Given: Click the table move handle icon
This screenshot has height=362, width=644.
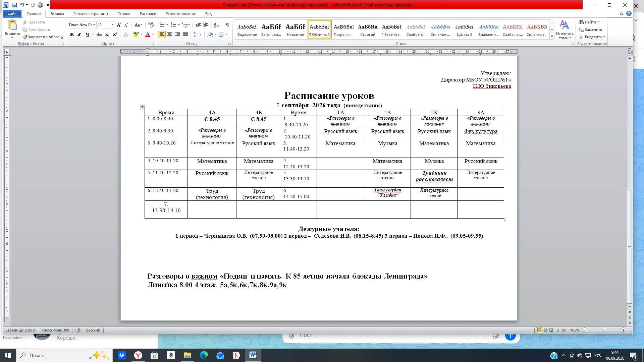Looking at the screenshot, I should pyautogui.click(x=142, y=107).
